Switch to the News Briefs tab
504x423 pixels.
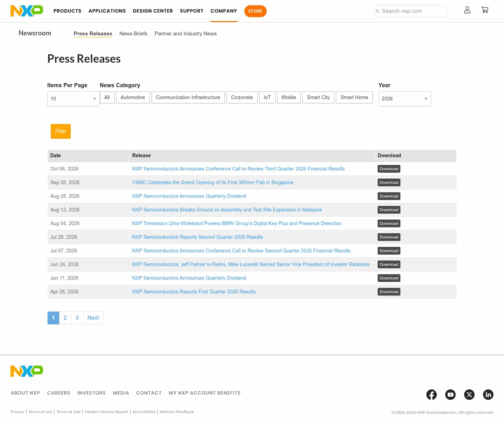click(x=133, y=34)
